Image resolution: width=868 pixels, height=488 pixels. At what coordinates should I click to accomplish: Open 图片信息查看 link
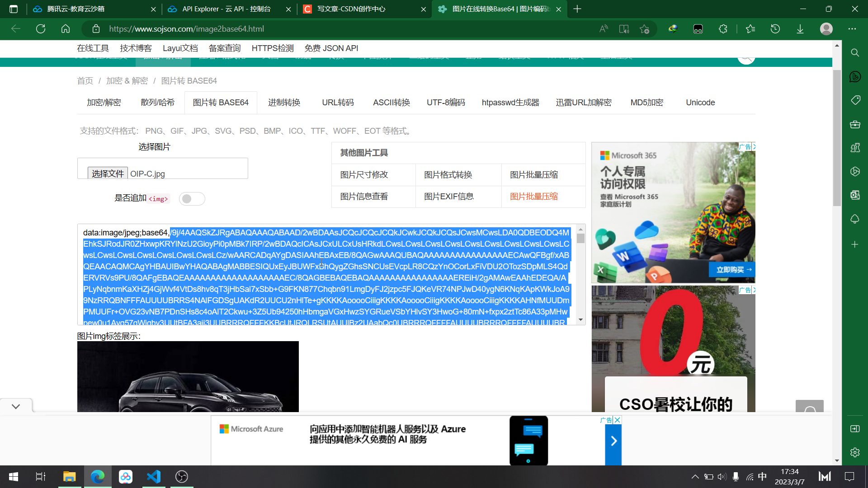[364, 197]
